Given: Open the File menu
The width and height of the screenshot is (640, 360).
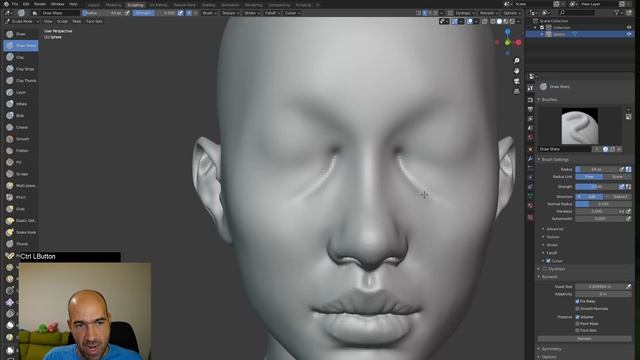Looking at the screenshot, I should [x=15, y=4].
